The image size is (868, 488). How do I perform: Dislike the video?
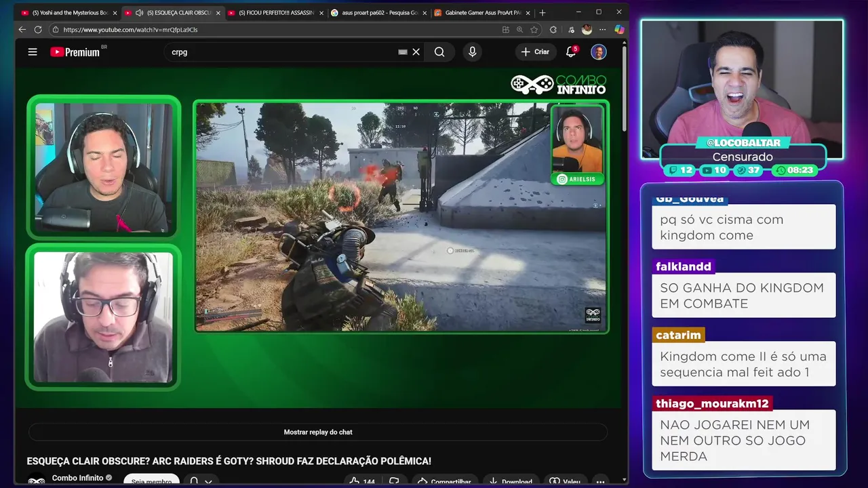pyautogui.click(x=394, y=482)
